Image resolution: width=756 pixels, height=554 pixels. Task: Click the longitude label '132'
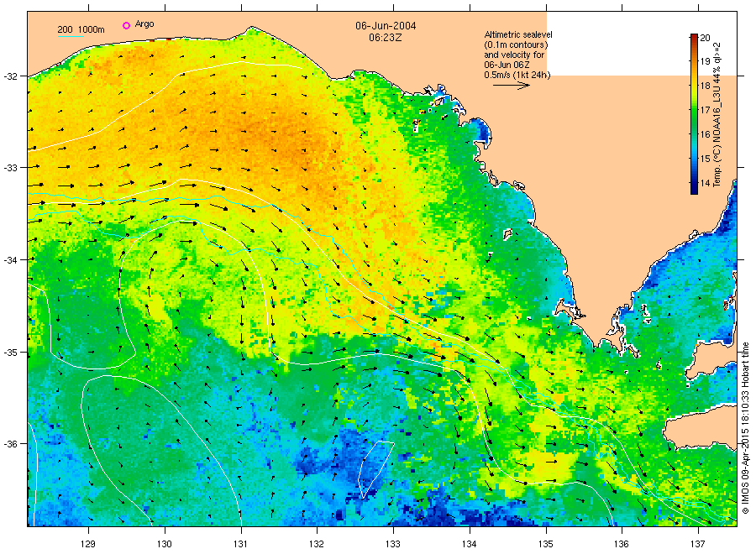click(x=317, y=544)
